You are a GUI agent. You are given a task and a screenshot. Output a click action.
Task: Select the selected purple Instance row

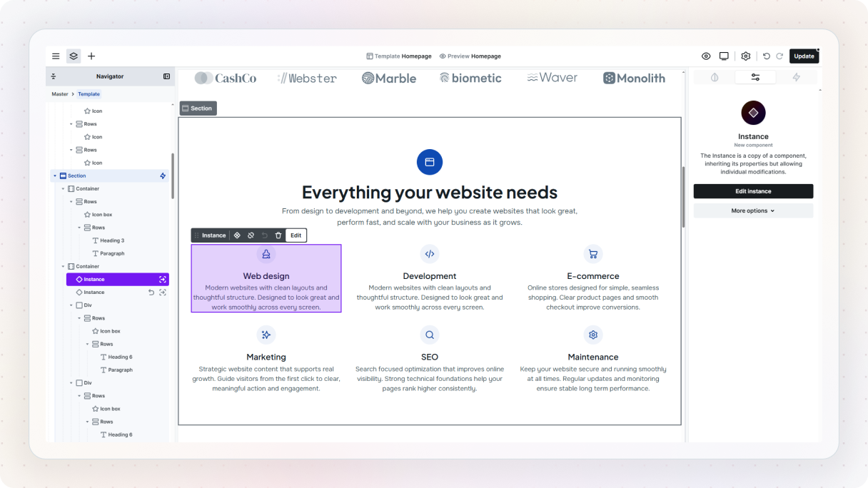118,280
